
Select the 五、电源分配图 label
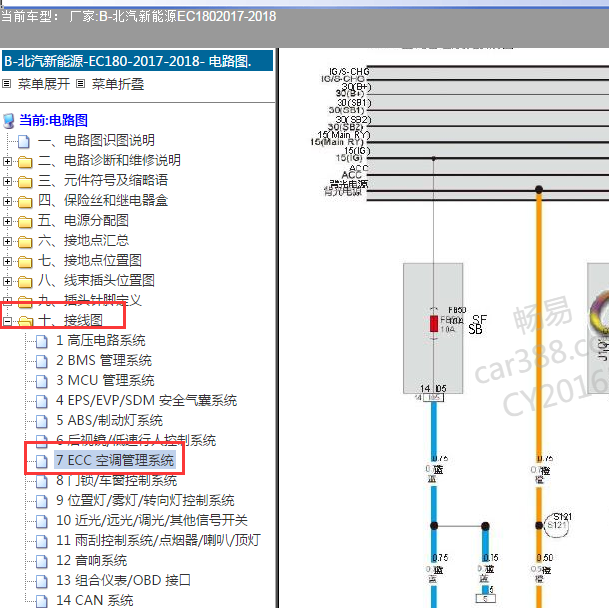[x=83, y=220]
